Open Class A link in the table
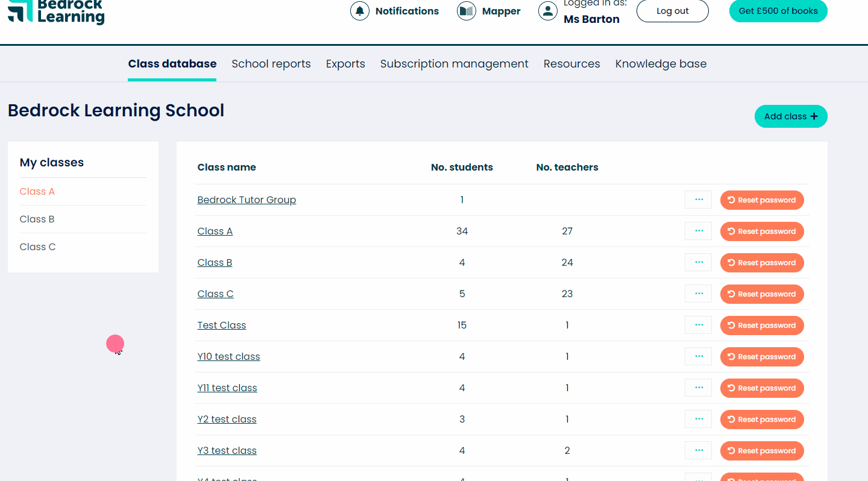 click(215, 231)
